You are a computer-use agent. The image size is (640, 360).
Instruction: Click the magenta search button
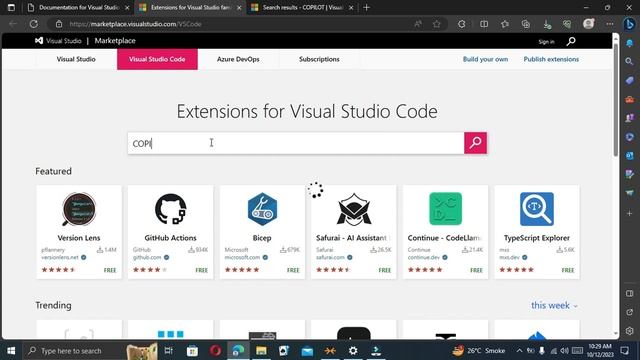(475, 143)
